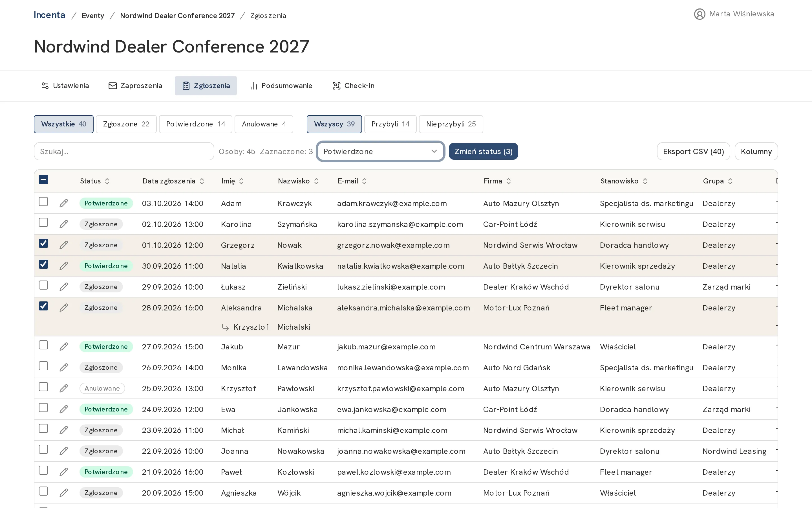Image resolution: width=812 pixels, height=508 pixels.
Task: Sort by the Firma column
Action: point(497,181)
